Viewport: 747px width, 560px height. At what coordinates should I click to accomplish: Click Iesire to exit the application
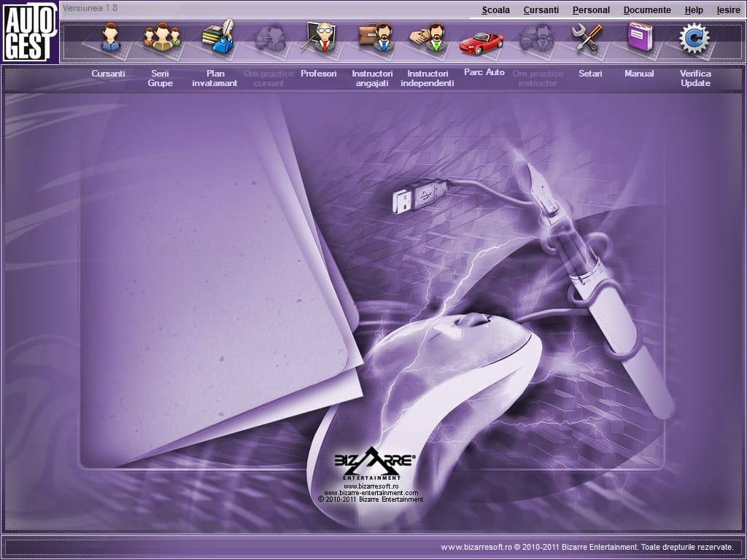(728, 10)
